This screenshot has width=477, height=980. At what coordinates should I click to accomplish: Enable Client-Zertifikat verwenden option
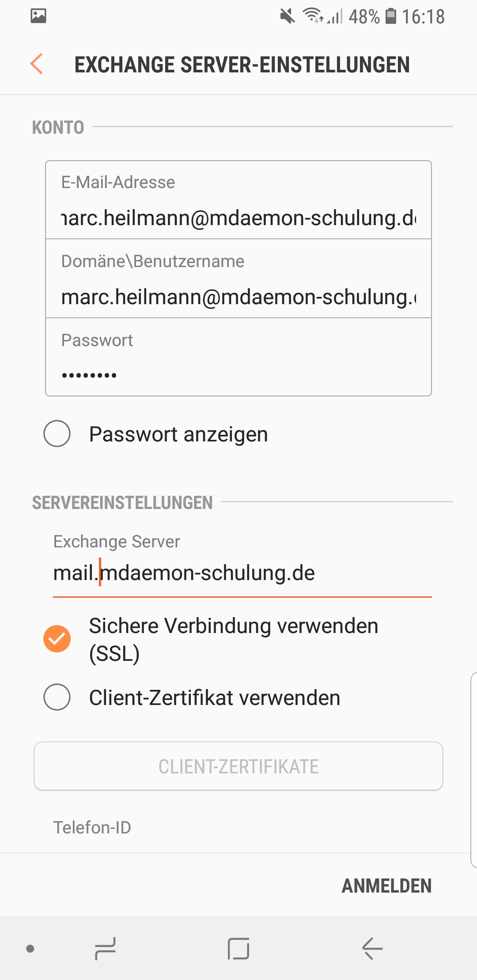tap(57, 697)
